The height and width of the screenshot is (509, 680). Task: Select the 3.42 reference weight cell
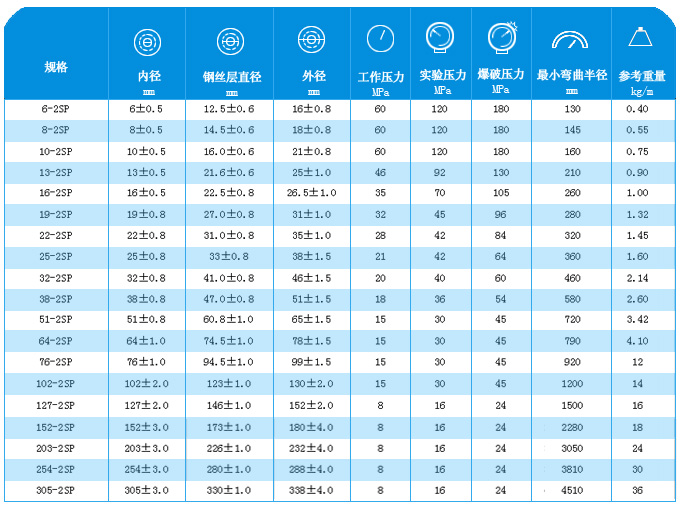pos(637,320)
